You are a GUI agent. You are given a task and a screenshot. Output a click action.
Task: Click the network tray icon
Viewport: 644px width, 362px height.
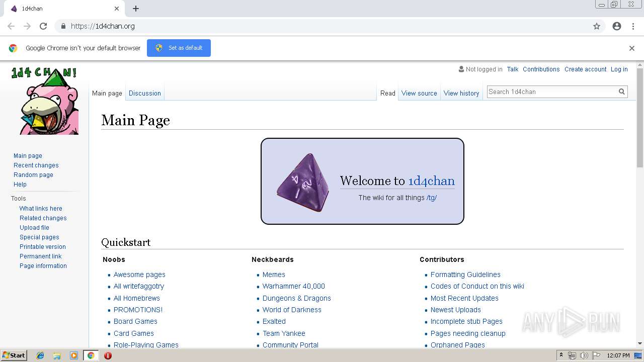572,355
